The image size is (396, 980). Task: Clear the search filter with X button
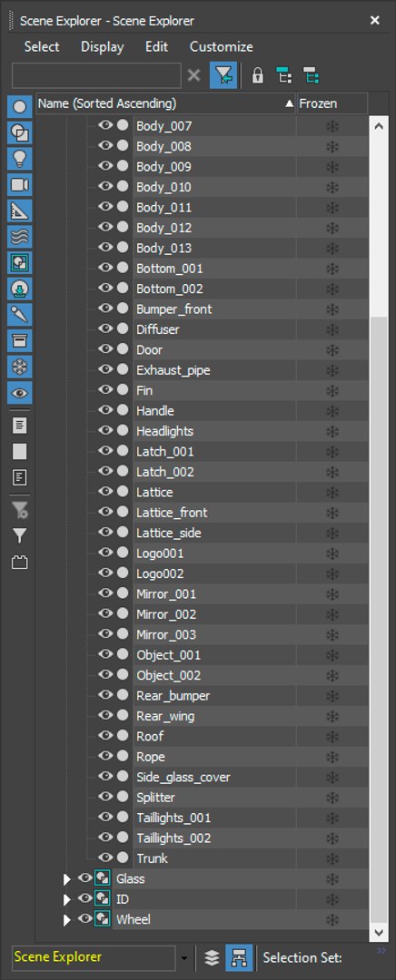(194, 75)
